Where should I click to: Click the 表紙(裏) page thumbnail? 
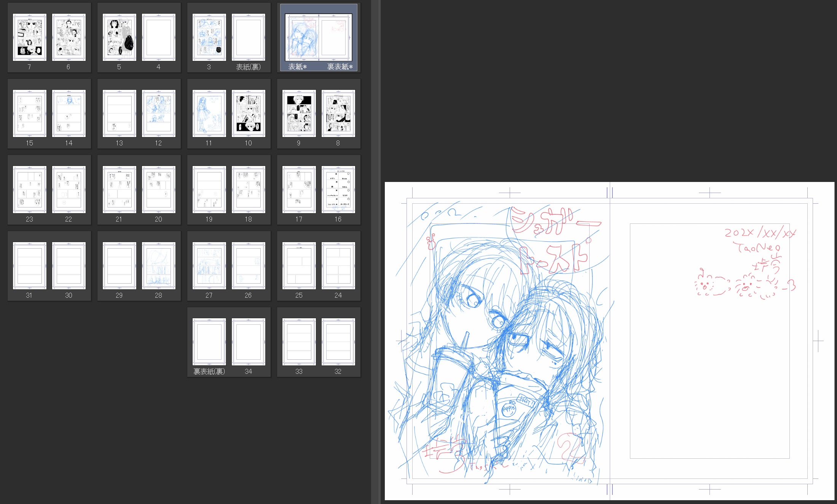click(249, 37)
